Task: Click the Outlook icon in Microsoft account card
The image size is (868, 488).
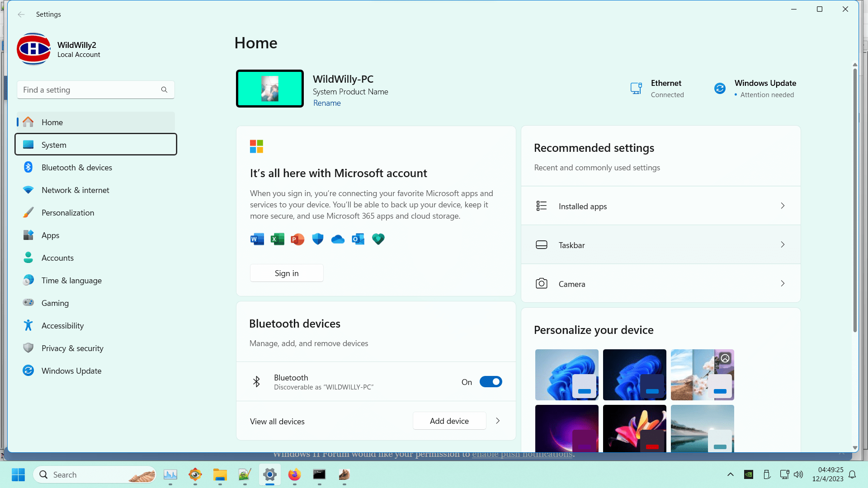Action: click(x=358, y=239)
